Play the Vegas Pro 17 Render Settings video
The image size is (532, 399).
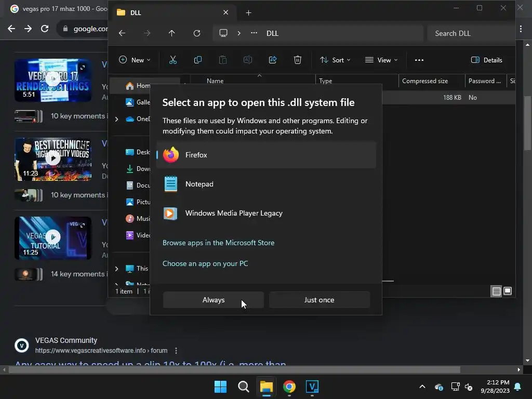pyautogui.click(x=53, y=80)
